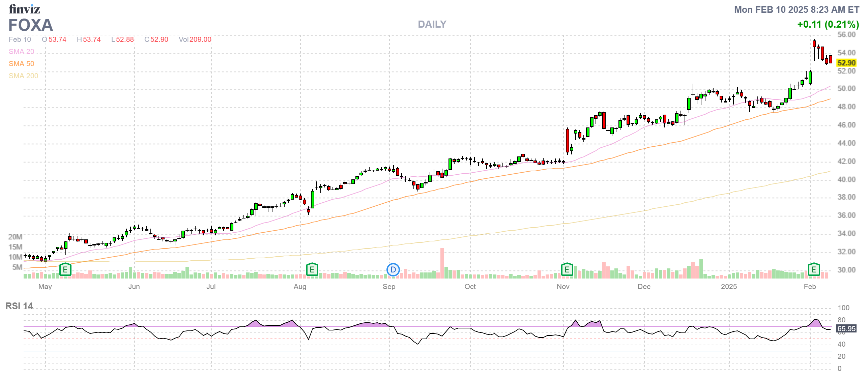Click the February earnings E marker
The width and height of the screenshot is (868, 379).
pos(814,269)
